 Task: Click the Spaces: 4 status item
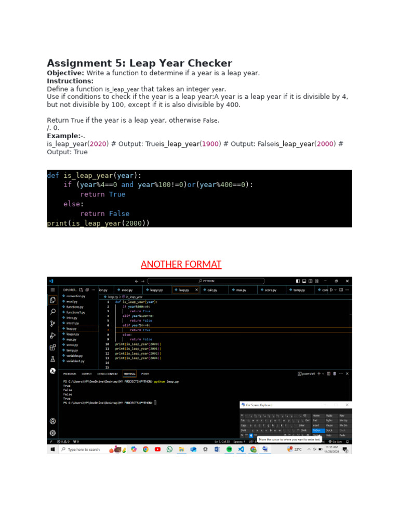point(238,442)
